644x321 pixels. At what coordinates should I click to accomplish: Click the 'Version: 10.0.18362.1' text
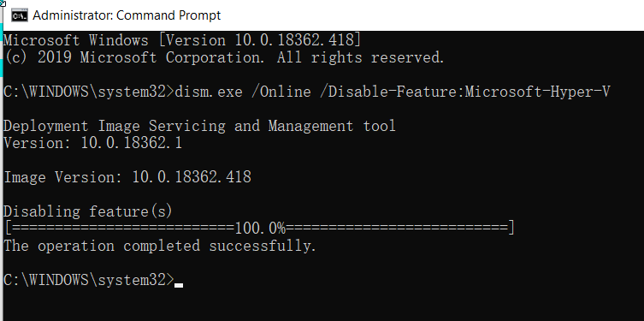tap(92, 143)
